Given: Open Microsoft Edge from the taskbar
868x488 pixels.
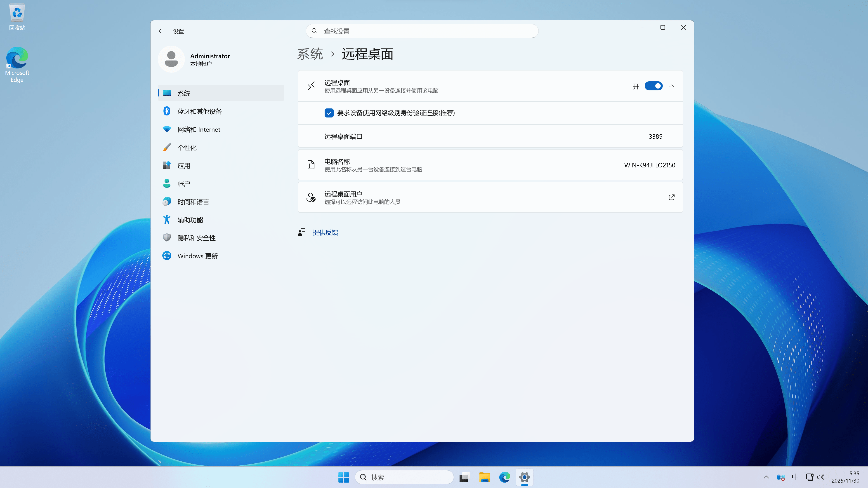Looking at the screenshot, I should coord(505,477).
